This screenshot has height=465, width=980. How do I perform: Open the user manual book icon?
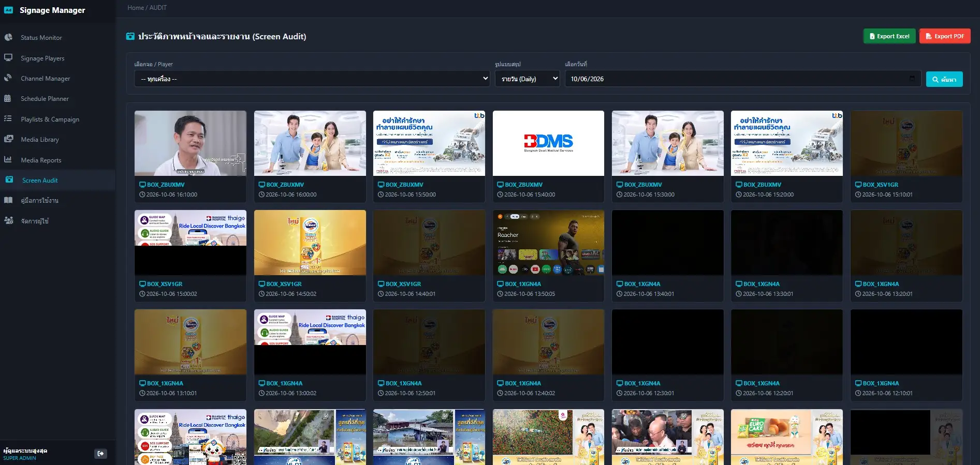pos(8,200)
